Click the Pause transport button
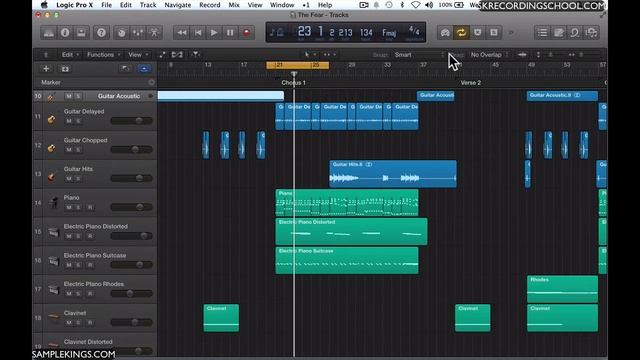The width and height of the screenshot is (640, 360). coord(230,33)
